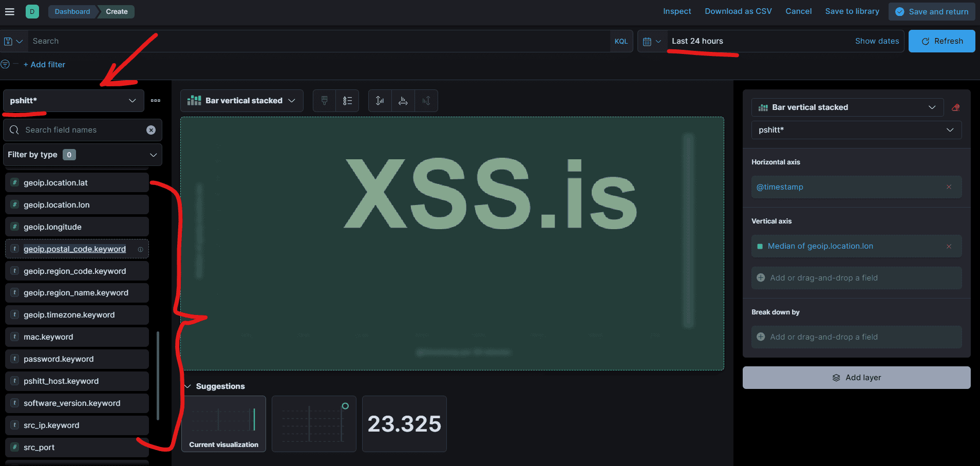Viewport: 980px width, 466px height.
Task: Click the + Add filter link
Action: [44, 65]
